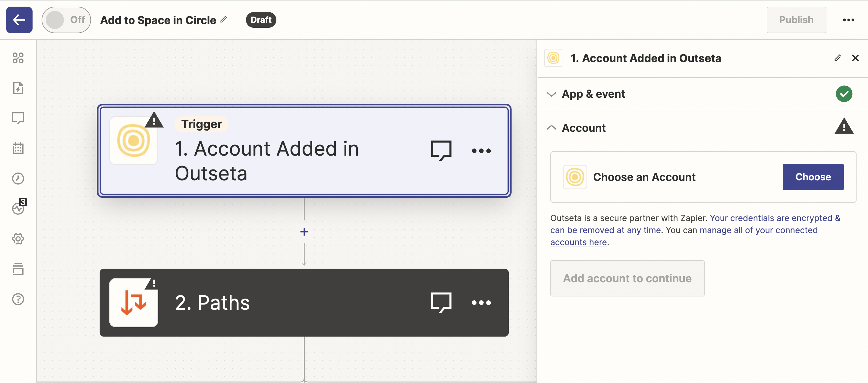Image resolution: width=868 pixels, height=383 pixels.
Task: Expand the App & event section
Action: (593, 94)
